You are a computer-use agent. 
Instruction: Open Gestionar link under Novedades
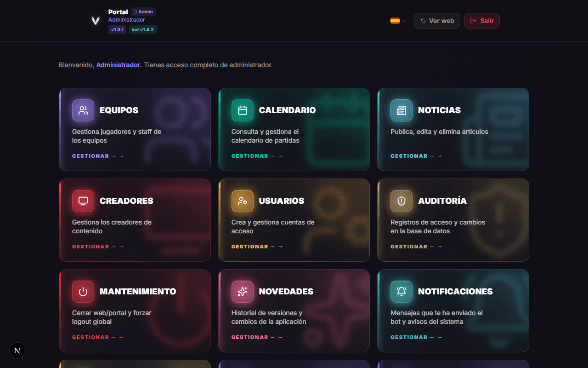(257, 337)
